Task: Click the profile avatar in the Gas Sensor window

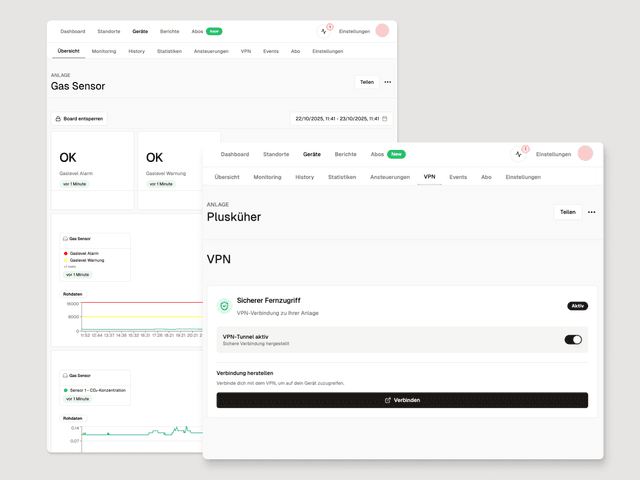Action: (x=382, y=31)
